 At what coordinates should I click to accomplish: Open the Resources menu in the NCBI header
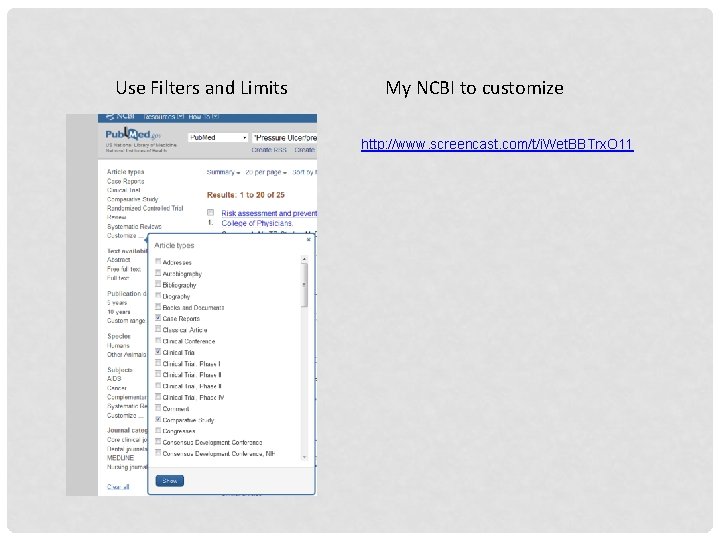click(x=163, y=117)
